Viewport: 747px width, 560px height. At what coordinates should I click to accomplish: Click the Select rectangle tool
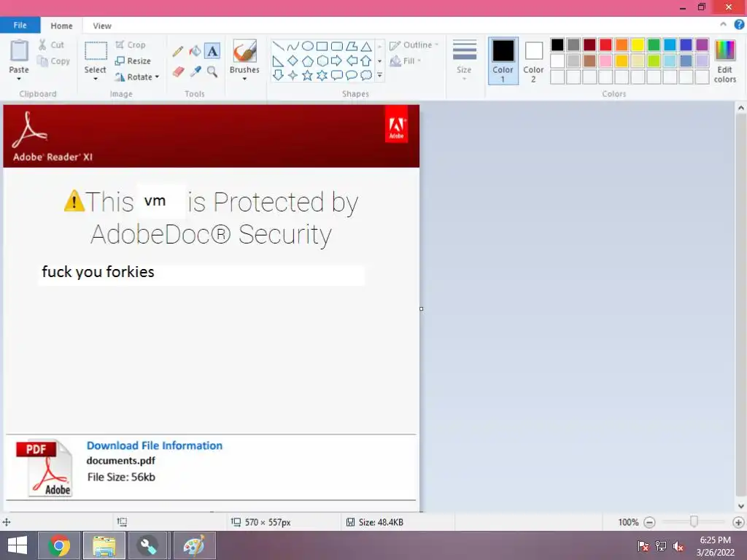pyautogui.click(x=96, y=52)
